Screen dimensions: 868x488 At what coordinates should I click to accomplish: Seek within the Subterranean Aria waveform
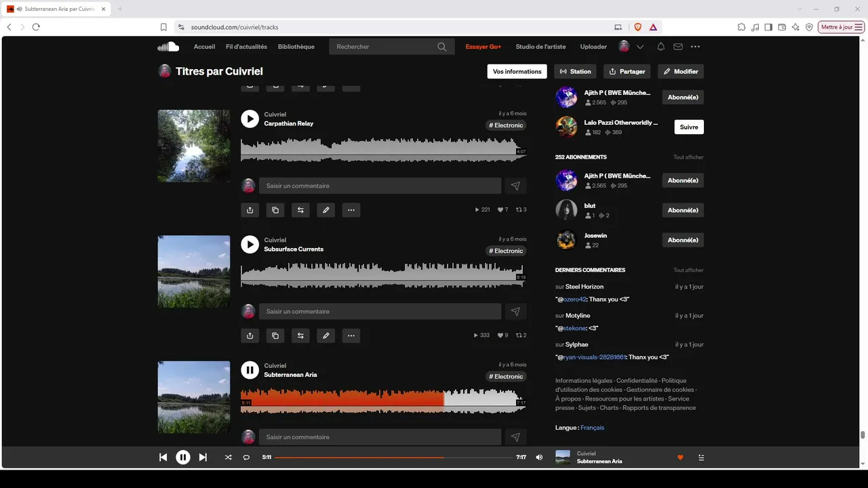click(x=383, y=401)
